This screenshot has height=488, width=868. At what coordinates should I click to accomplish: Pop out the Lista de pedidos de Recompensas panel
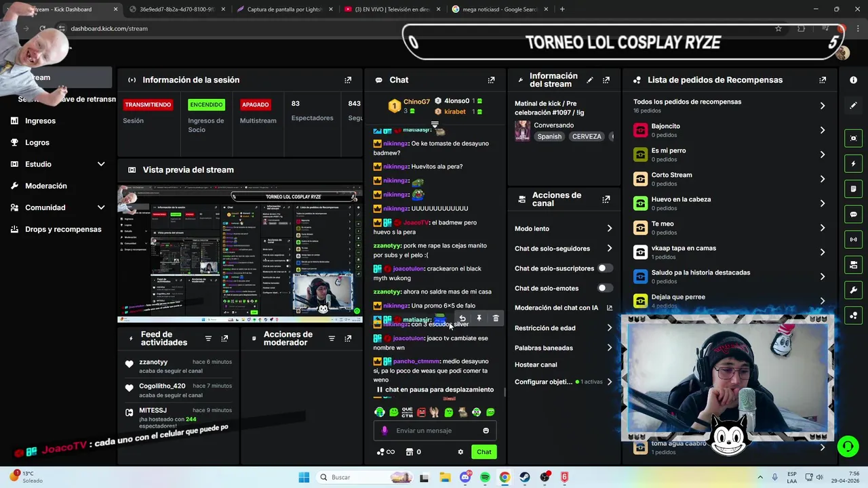(x=823, y=80)
